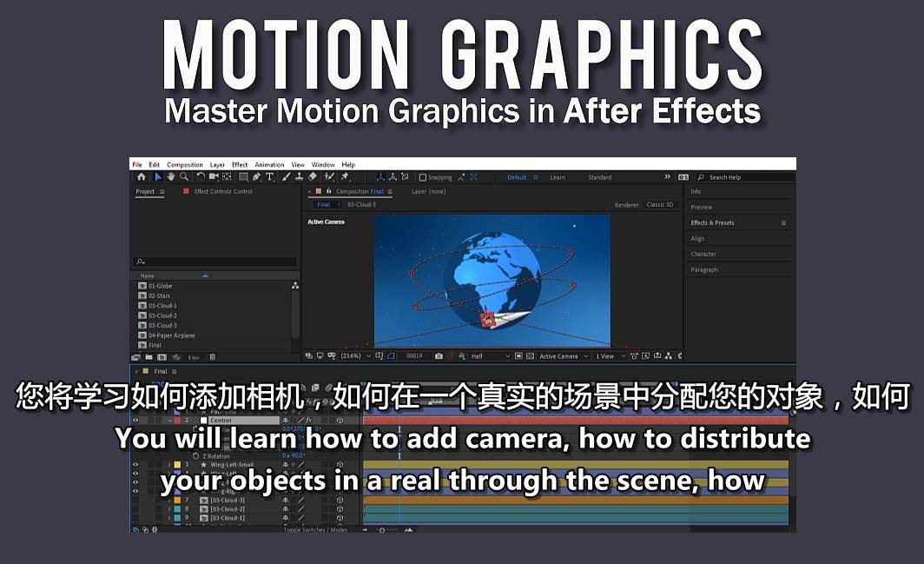Click the Project panel search field
924x564 pixels.
tap(215, 262)
